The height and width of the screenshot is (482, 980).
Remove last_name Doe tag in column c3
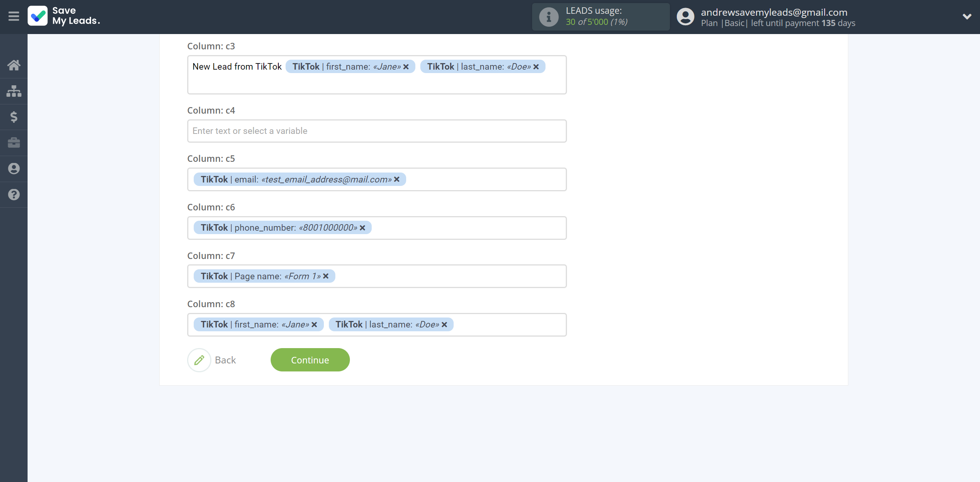[536, 67]
